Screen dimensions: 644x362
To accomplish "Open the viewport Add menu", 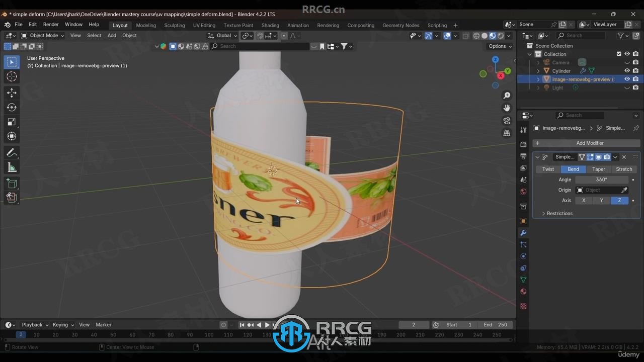I will click(x=112, y=36).
